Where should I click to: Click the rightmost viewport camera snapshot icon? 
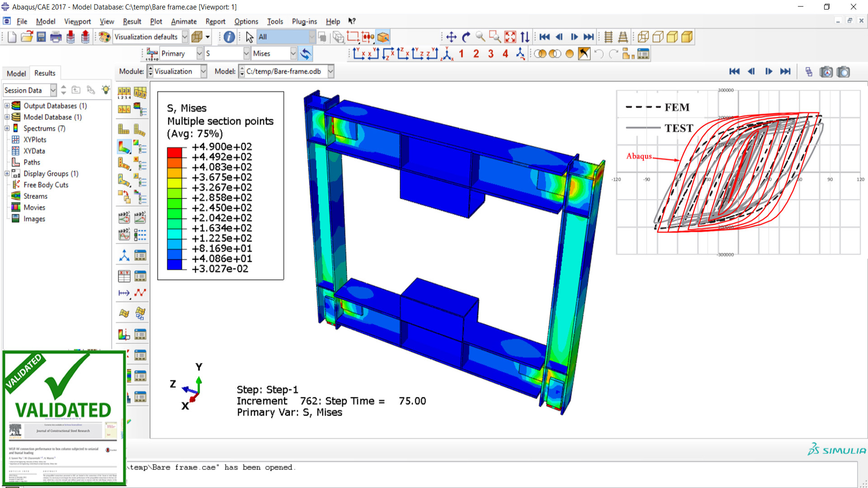click(843, 72)
